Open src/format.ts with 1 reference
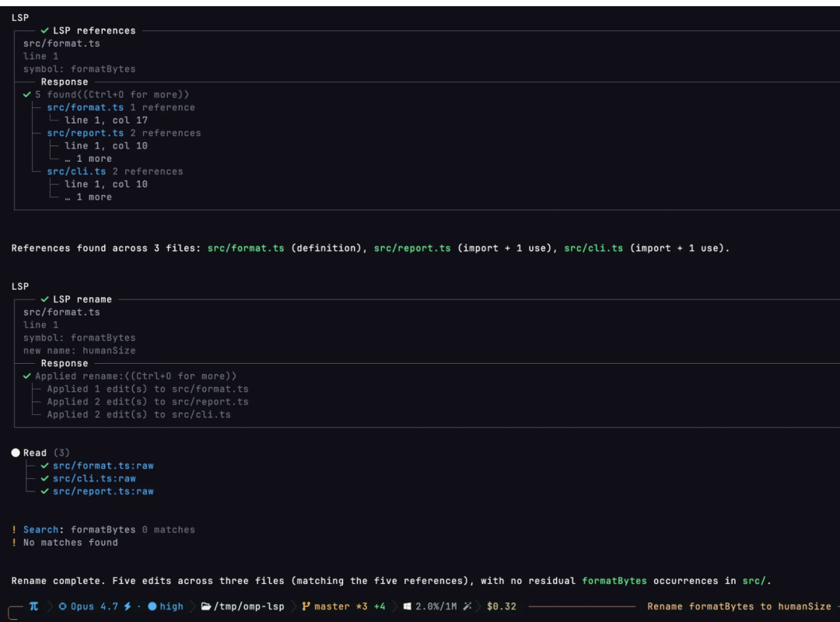The width and height of the screenshot is (840, 622). point(86,107)
